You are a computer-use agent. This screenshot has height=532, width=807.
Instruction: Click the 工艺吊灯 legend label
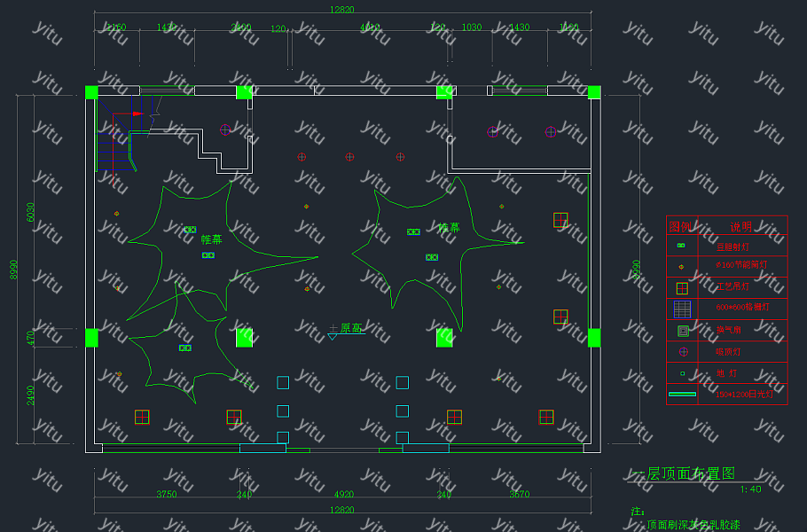[733, 286]
